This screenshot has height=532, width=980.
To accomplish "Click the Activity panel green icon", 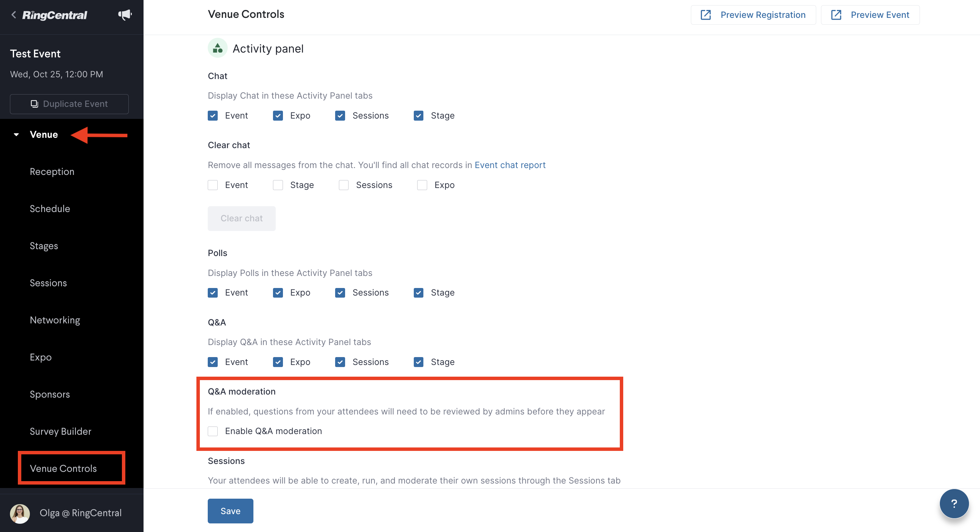I will click(218, 48).
